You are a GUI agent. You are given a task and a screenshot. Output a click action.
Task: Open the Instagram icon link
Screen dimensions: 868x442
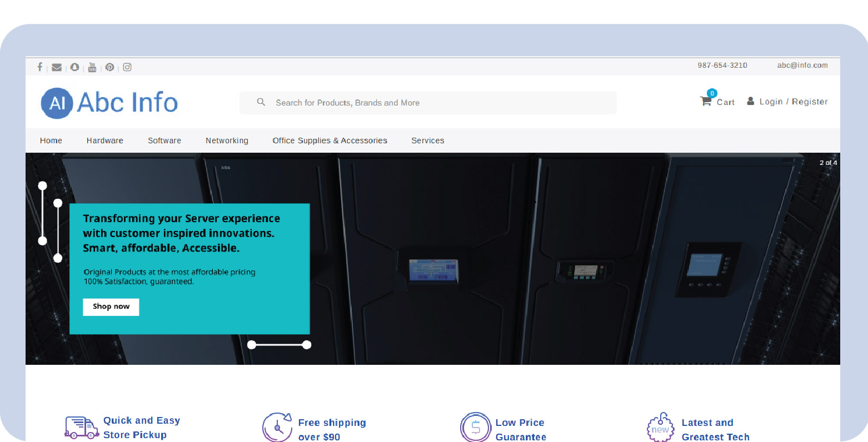(x=127, y=67)
